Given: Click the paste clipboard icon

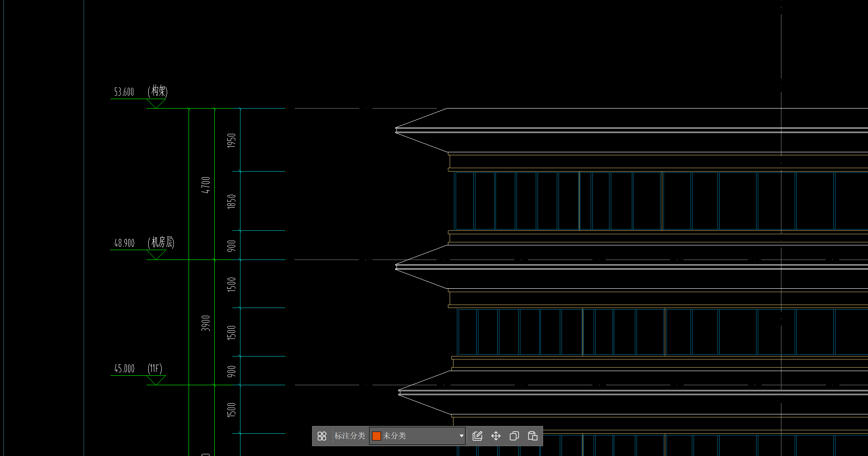Looking at the screenshot, I should point(533,436).
